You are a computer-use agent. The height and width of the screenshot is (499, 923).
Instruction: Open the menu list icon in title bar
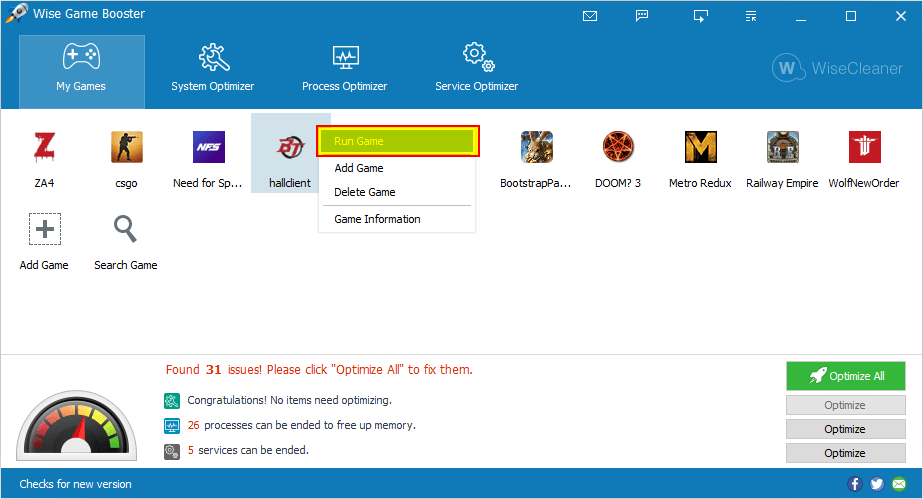(x=751, y=16)
